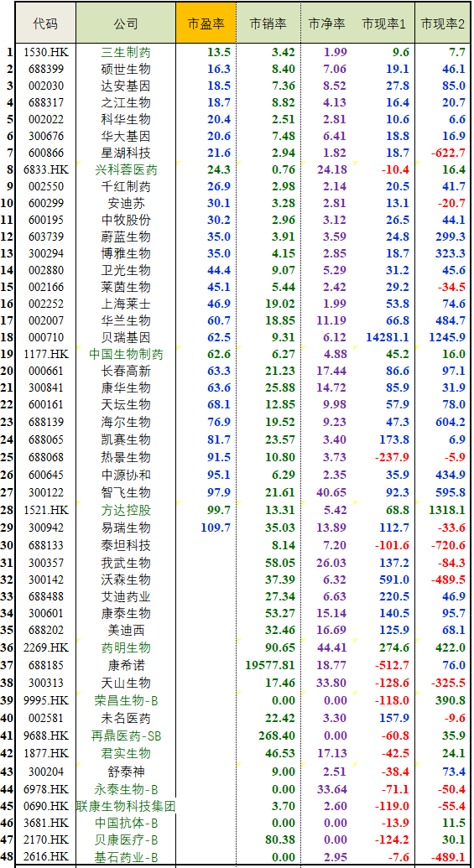This screenshot has height=868, width=474.
Task: Select company 药明生物
Action: [126, 647]
